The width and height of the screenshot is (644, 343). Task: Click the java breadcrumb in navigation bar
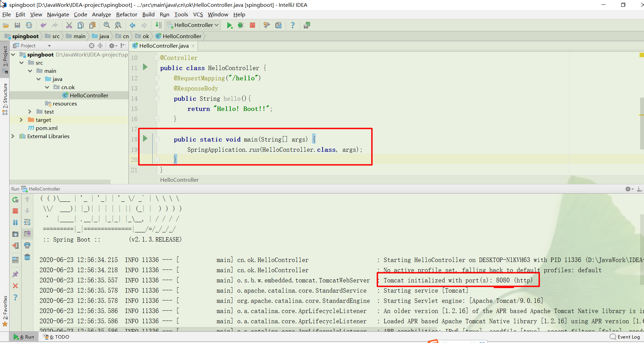click(101, 36)
